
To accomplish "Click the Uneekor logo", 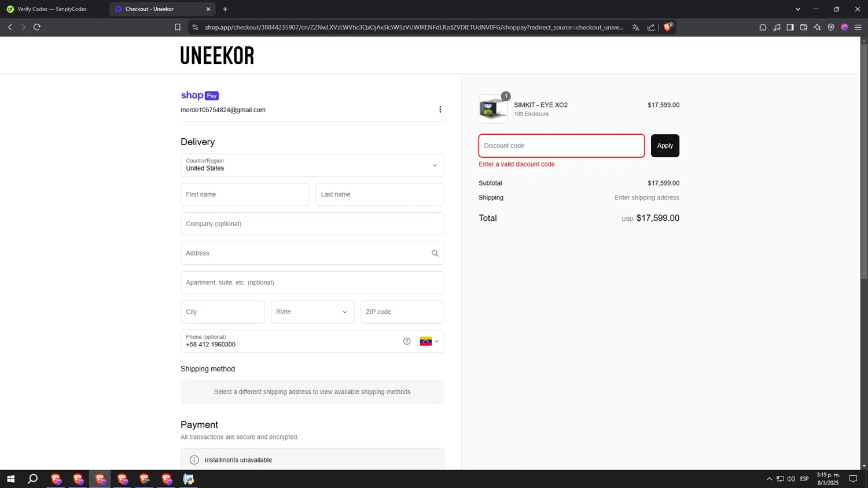I will [x=217, y=56].
